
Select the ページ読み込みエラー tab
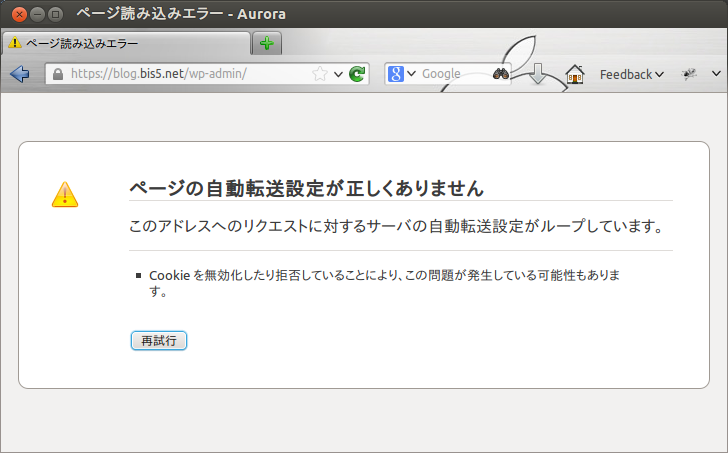click(126, 43)
